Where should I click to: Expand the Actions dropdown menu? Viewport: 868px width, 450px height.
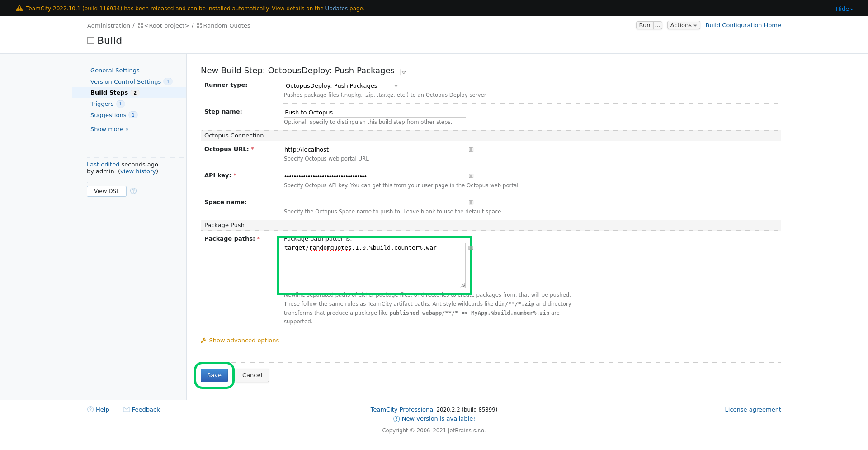(x=684, y=25)
